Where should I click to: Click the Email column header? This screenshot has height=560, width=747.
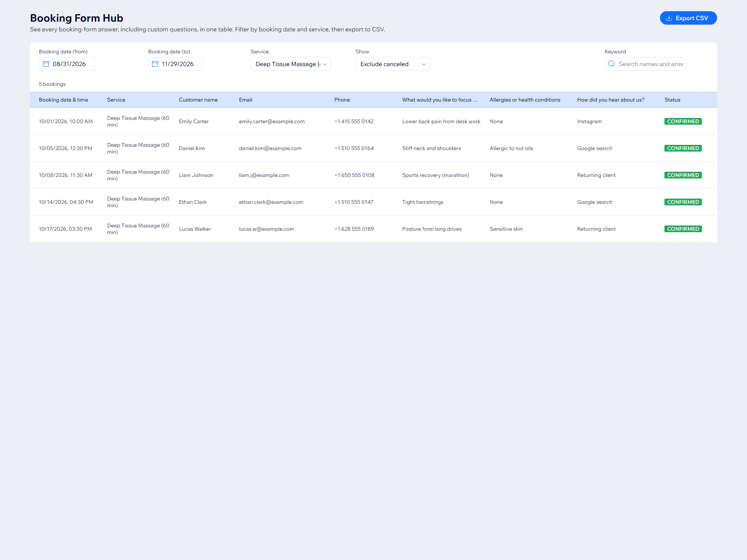(245, 100)
